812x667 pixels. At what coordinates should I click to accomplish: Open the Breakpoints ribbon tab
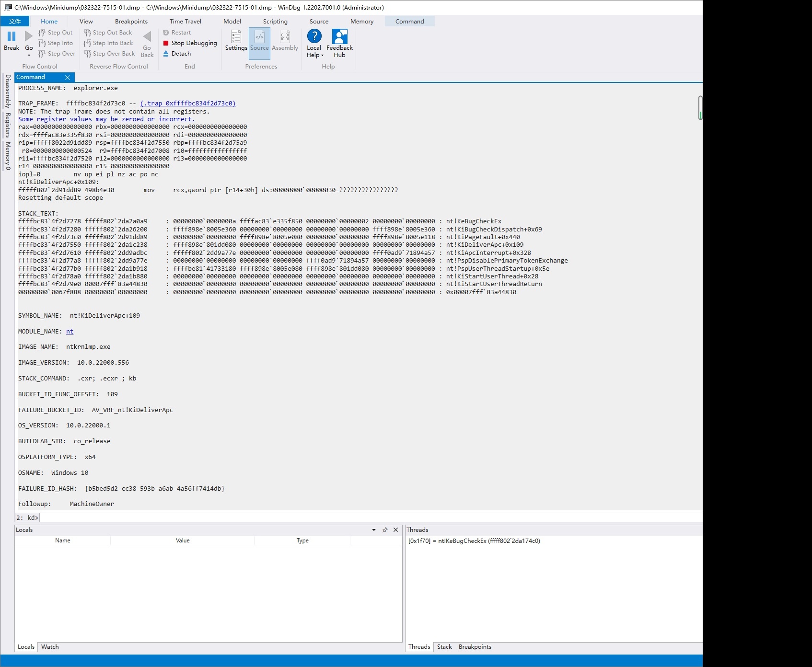tap(131, 22)
